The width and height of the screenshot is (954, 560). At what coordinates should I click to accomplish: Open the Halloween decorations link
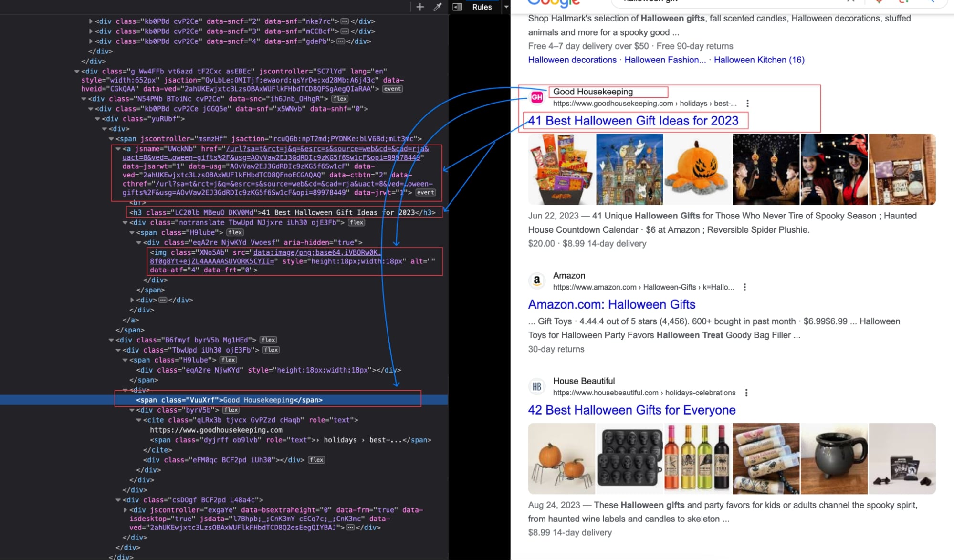(x=572, y=60)
